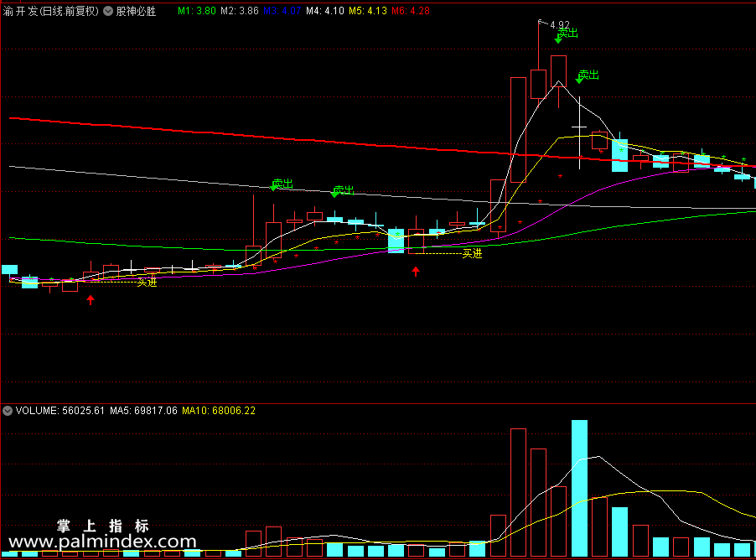756x560 pixels.
Task: Open the 股神必胜 indicator dropdown arrow
Action: point(108,11)
